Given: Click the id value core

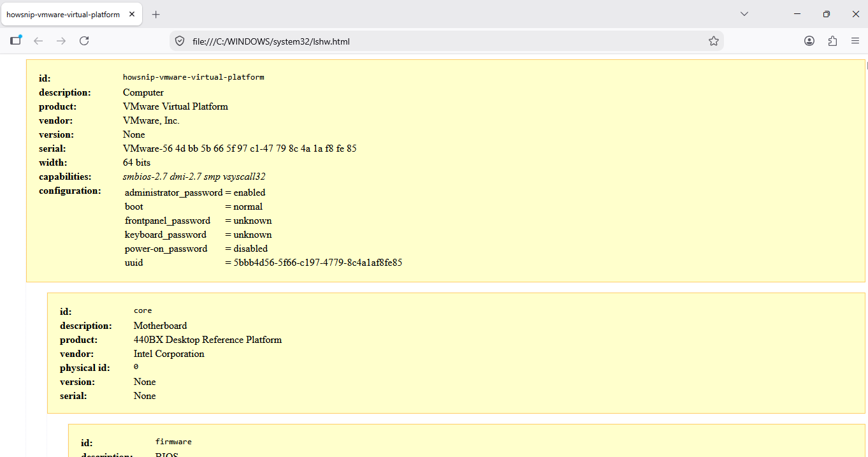Looking at the screenshot, I should tap(143, 311).
